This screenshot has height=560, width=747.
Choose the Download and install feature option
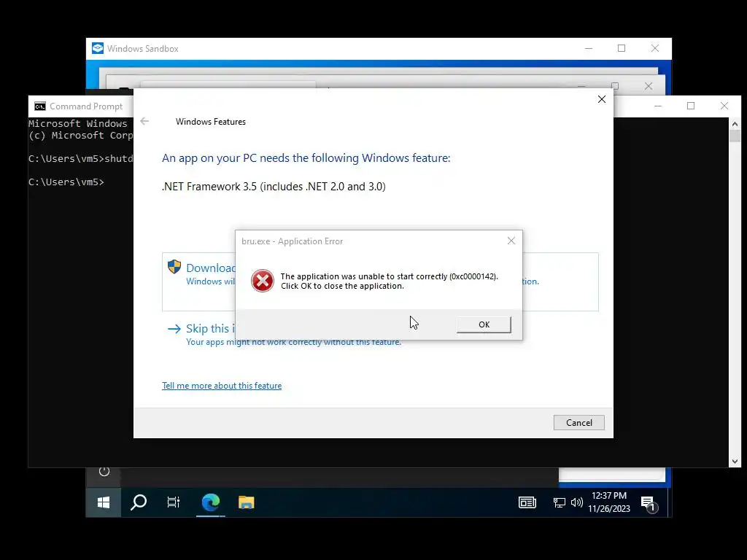point(379,282)
